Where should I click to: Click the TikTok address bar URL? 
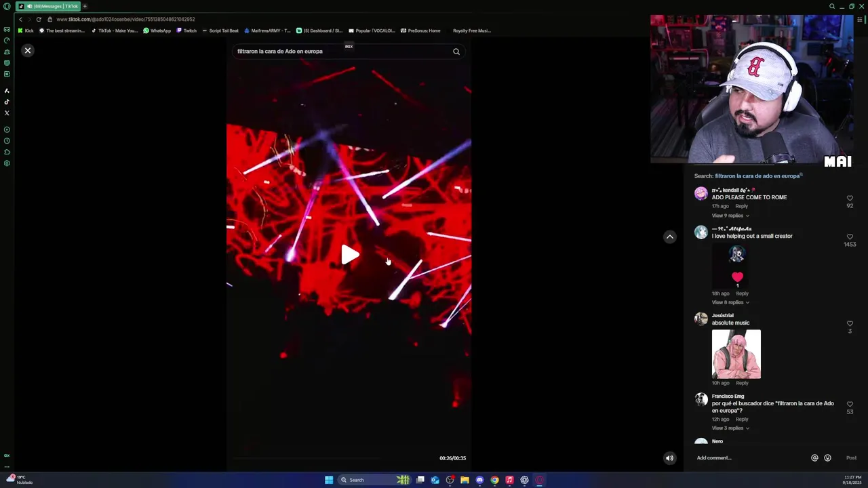click(125, 20)
